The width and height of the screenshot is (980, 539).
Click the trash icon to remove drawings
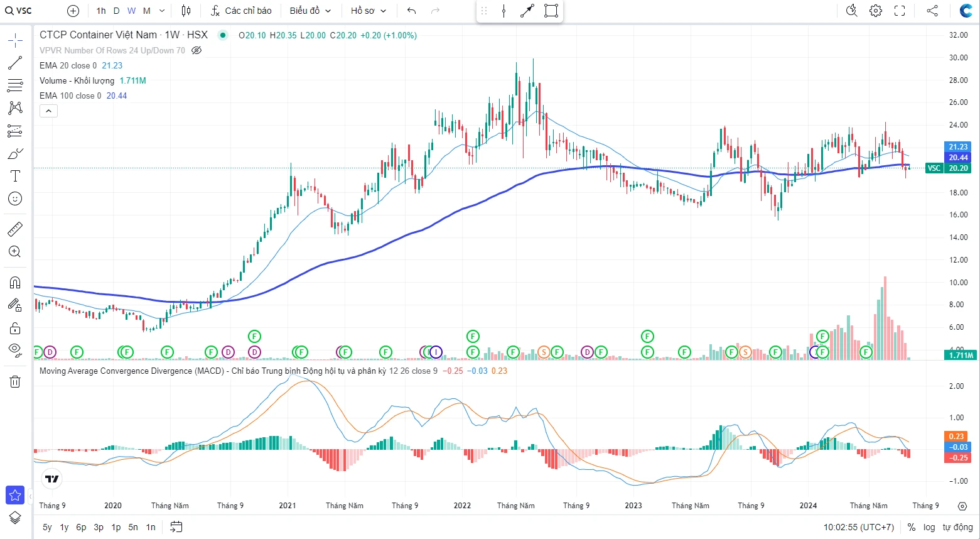pos(15,381)
